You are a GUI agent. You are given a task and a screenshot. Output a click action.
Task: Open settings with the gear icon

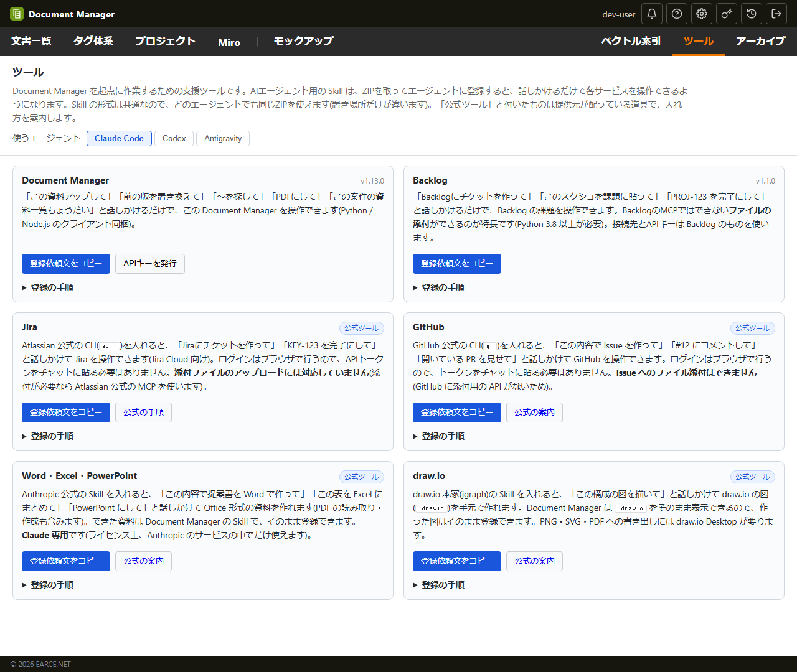click(702, 14)
